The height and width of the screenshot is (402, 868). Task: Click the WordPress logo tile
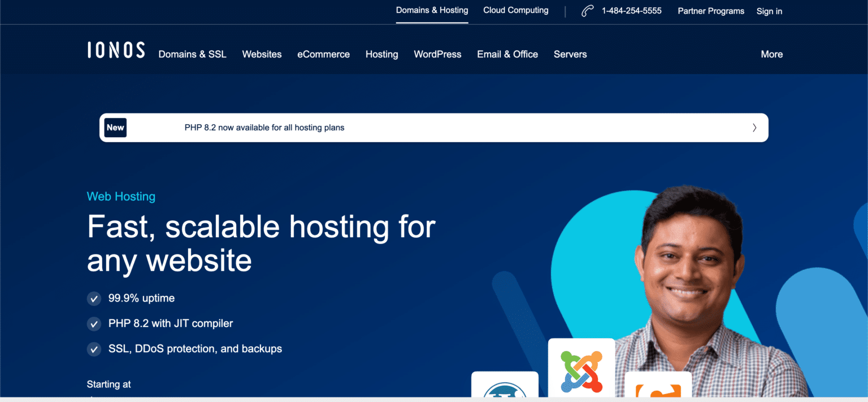tap(505, 386)
